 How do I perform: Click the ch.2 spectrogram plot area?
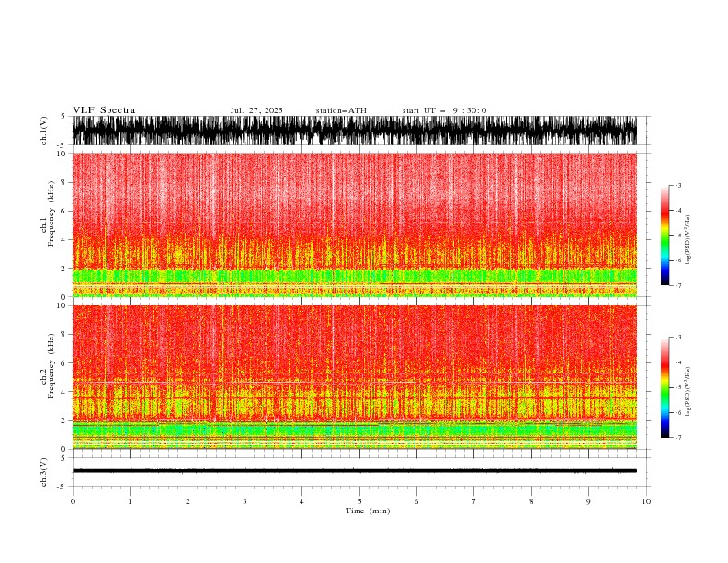pos(355,377)
